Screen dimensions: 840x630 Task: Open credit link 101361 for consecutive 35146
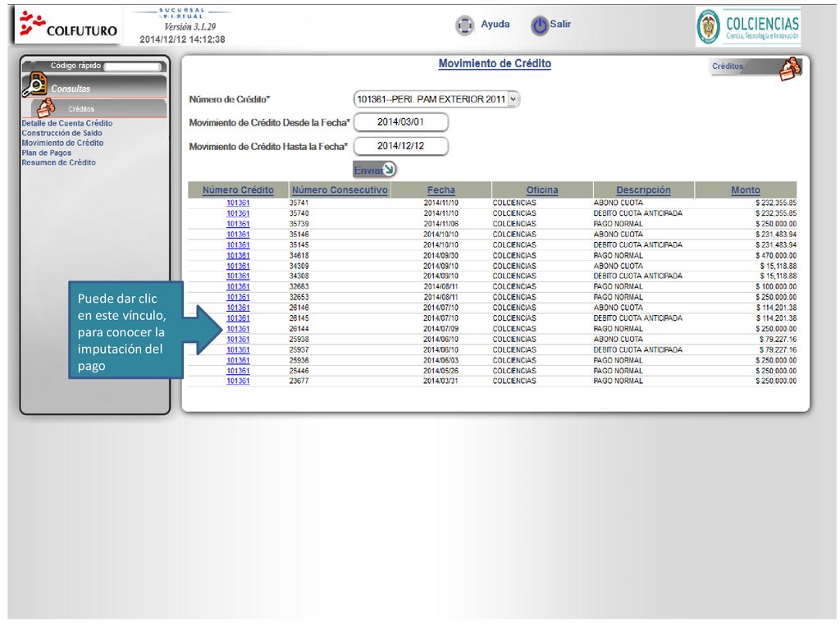tap(238, 235)
